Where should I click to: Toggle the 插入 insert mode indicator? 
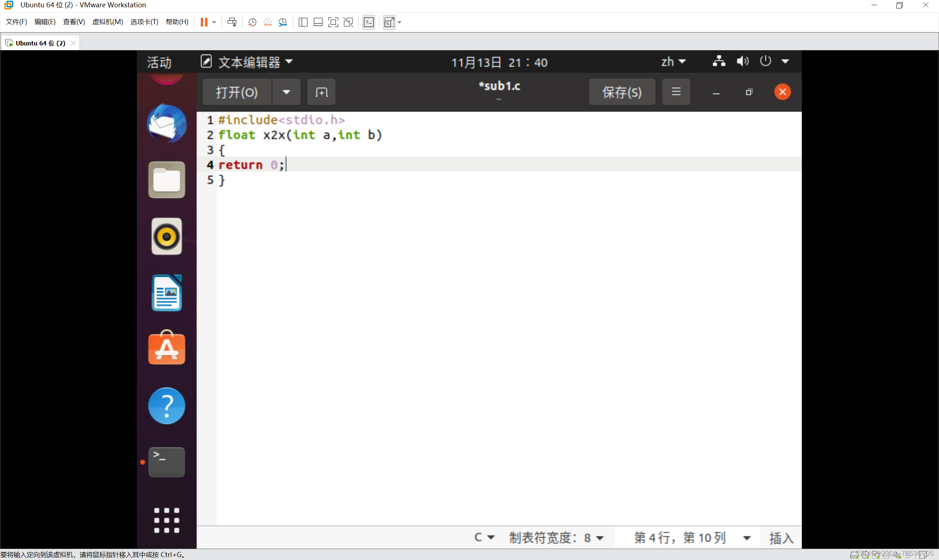pos(781,537)
